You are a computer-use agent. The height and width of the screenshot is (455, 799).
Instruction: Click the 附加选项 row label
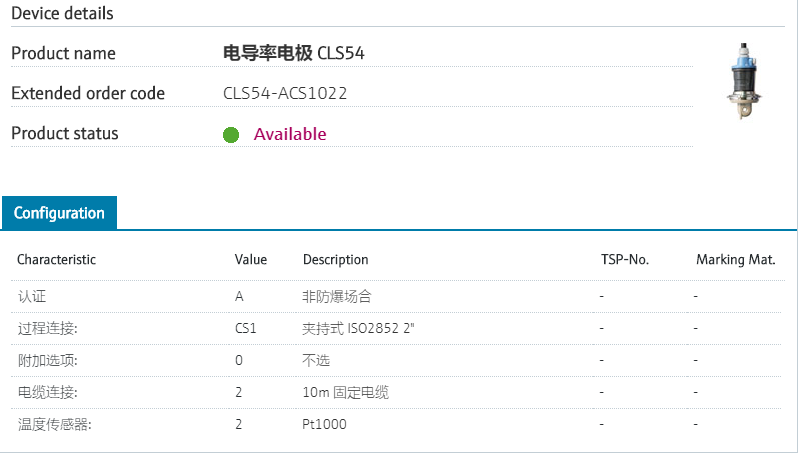[x=47, y=360]
